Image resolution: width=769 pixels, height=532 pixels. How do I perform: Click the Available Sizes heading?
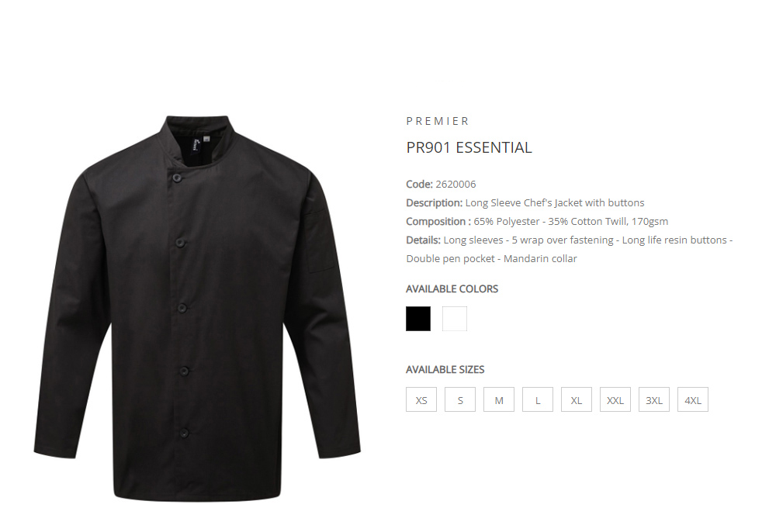445,370
